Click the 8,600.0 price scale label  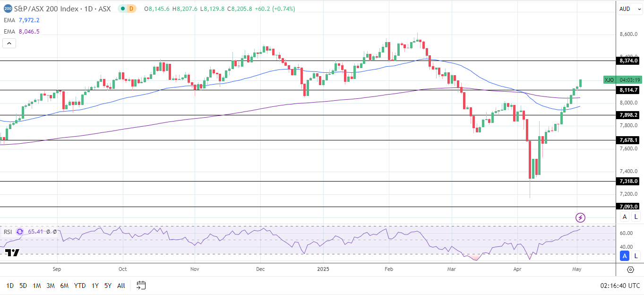point(629,34)
